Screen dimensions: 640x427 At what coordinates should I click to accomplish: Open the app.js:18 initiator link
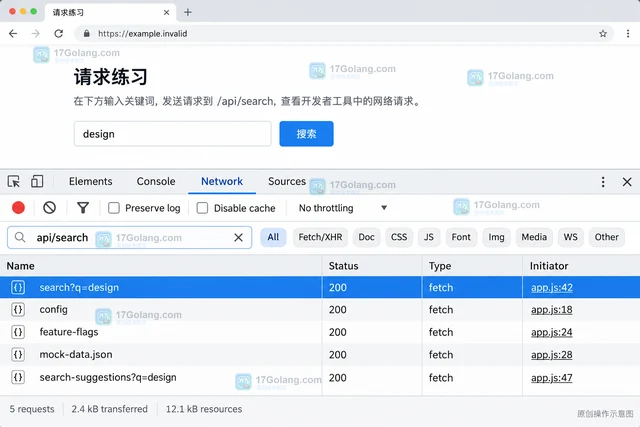pos(551,309)
